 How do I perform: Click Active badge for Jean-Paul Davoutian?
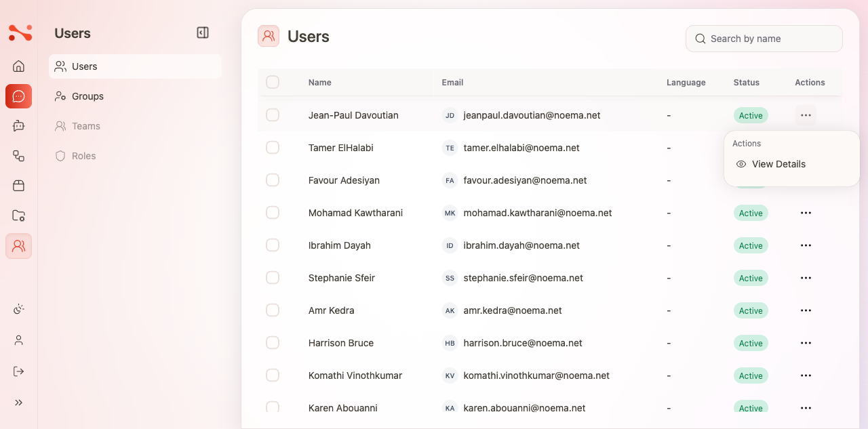[751, 115]
